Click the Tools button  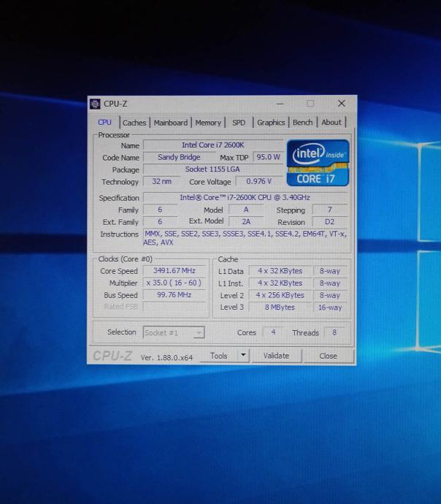click(219, 356)
